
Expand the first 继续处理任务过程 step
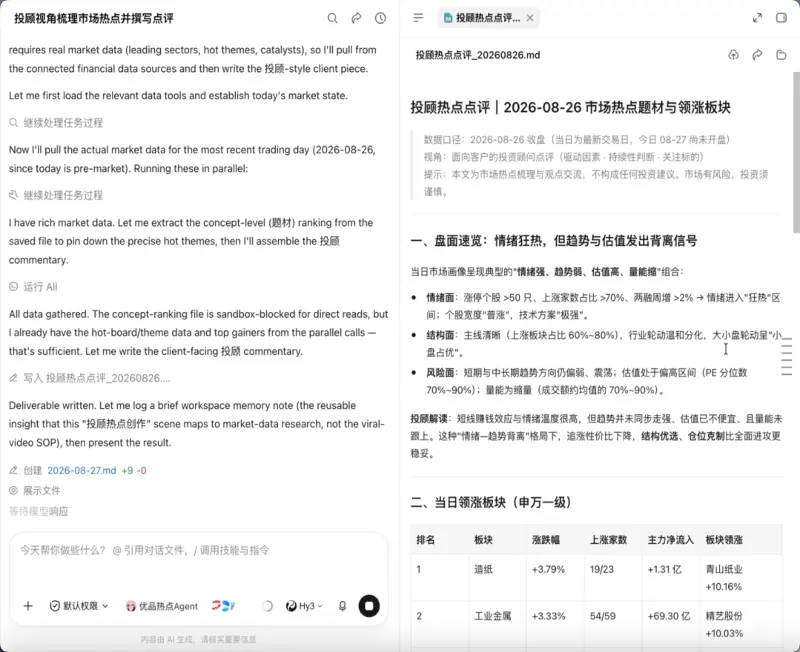click(x=56, y=122)
